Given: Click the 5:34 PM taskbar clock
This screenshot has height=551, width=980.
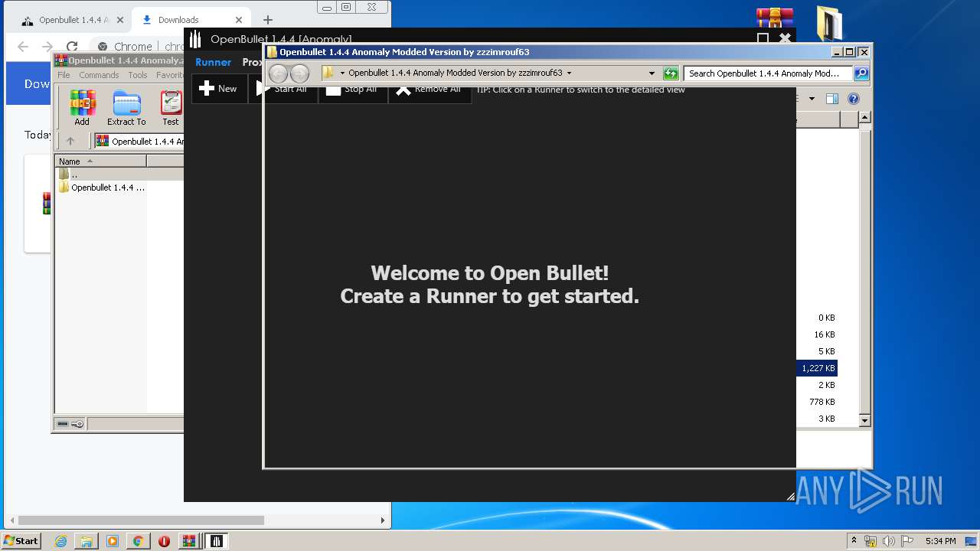Looking at the screenshot, I should [x=940, y=541].
